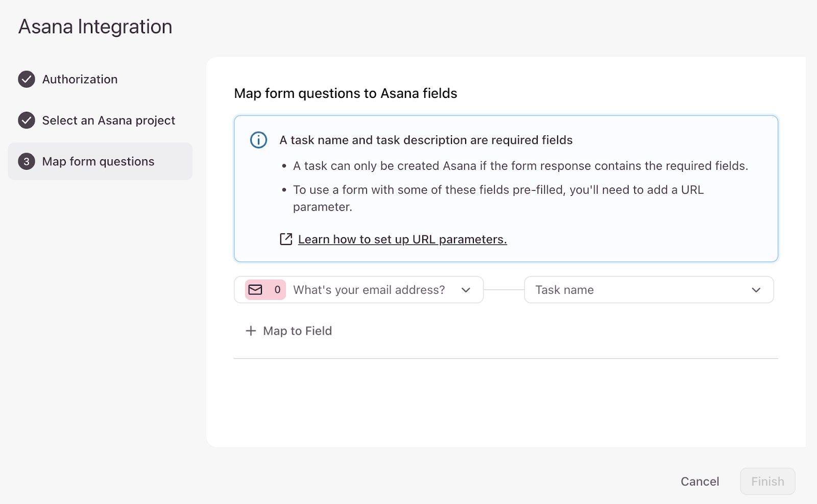The width and height of the screenshot is (817, 504).
Task: Click the plus icon next to Map to Field
Action: click(251, 331)
